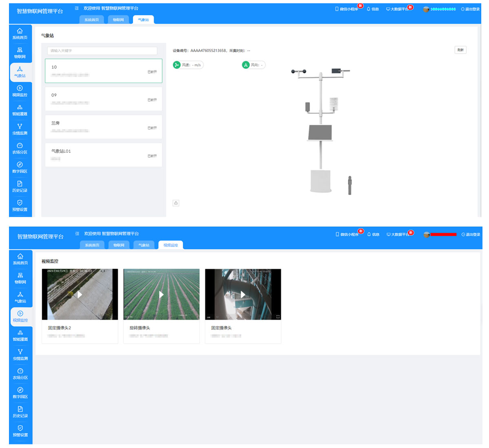Select the 气象站L01 device entry
This screenshot has width=489, height=448.
tap(104, 155)
